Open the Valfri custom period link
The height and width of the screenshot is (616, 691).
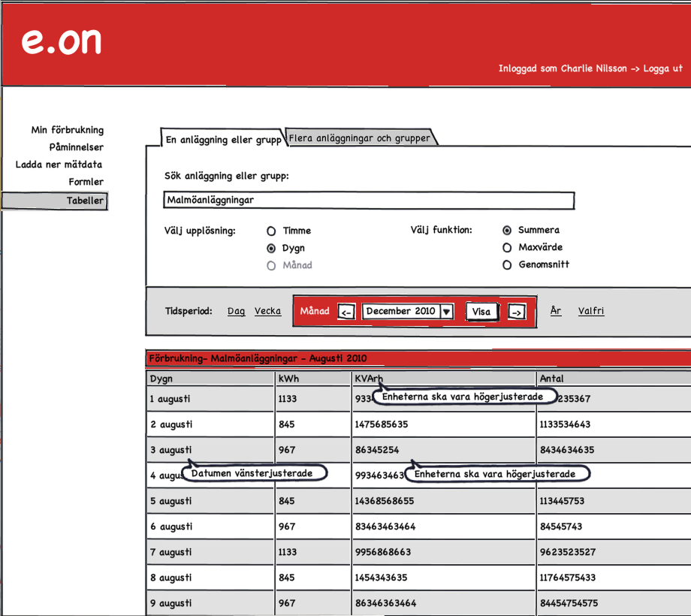point(590,311)
